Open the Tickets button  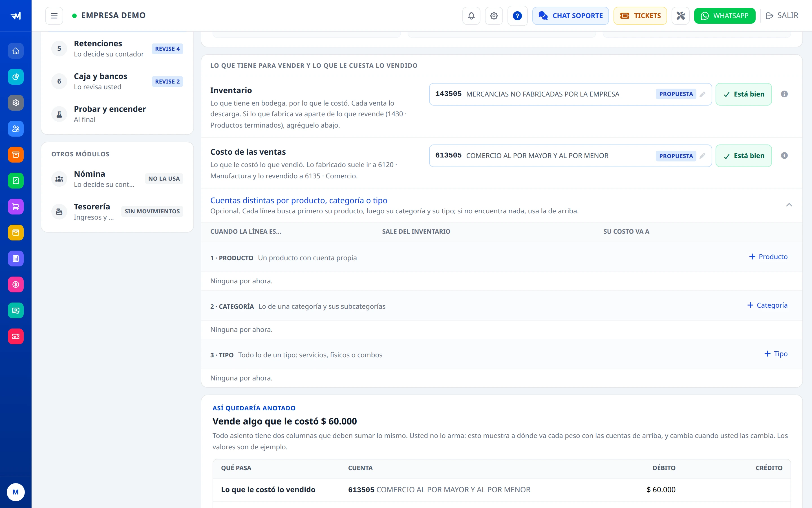tap(640, 16)
